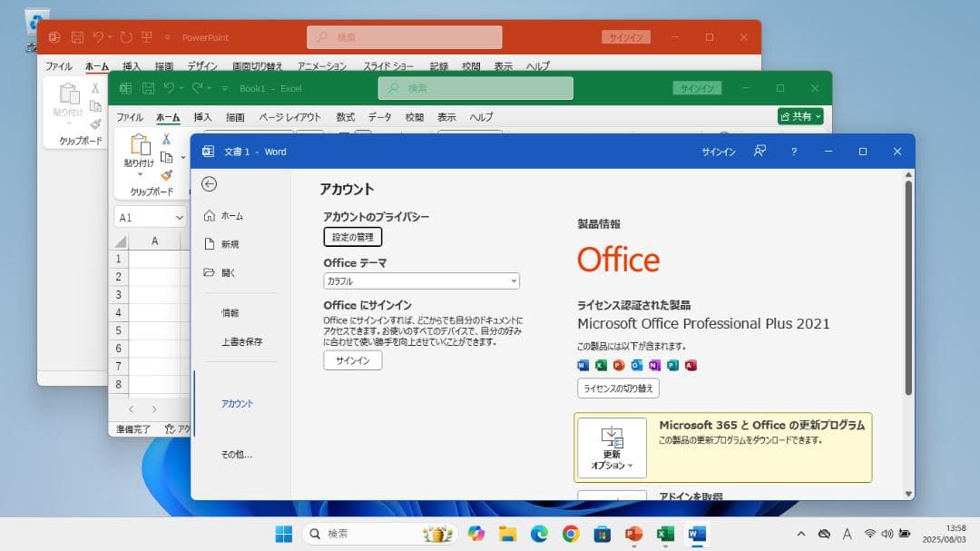The width and height of the screenshot is (980, 551).
Task: Open ページ レイアウト tab in Excel
Action: [x=290, y=117]
